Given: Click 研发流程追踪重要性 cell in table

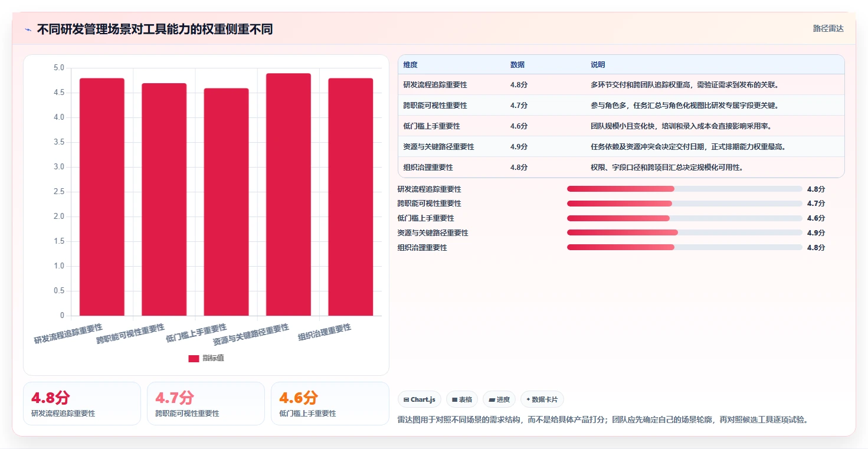Looking at the screenshot, I should [435, 85].
